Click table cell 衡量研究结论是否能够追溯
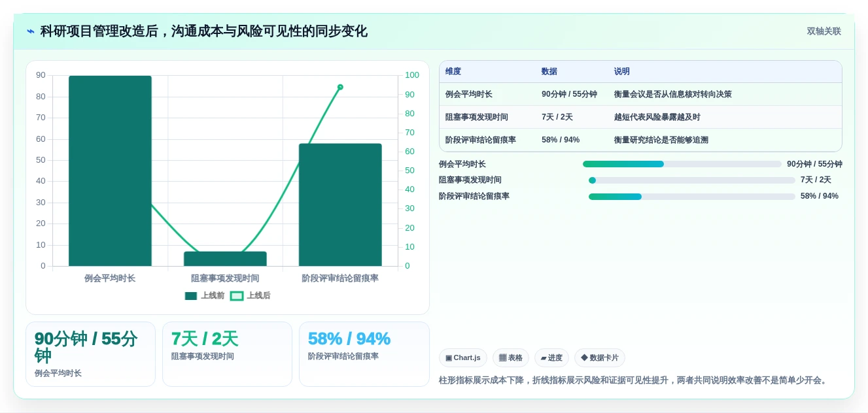 (661, 140)
